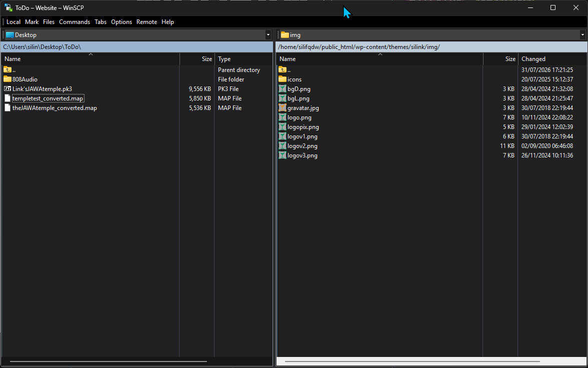Sort remote files by Changed column header

(552, 59)
